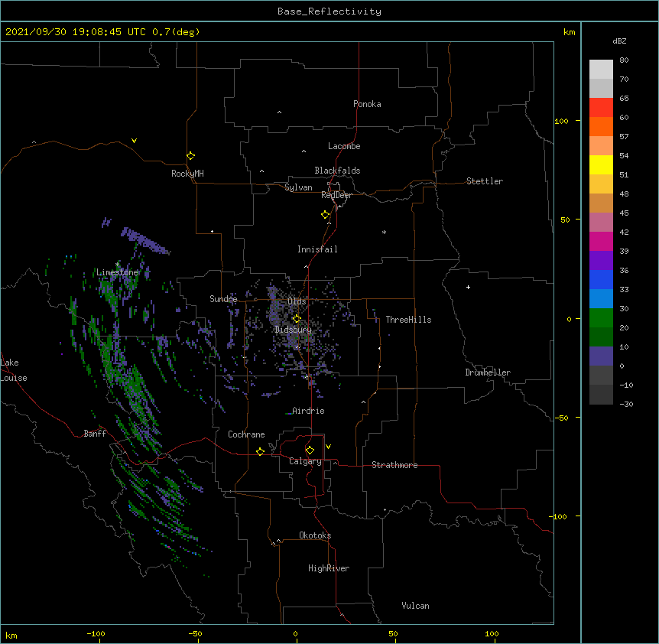Click the dBZ legend heading
The width and height of the screenshot is (659, 644).
[x=619, y=41]
